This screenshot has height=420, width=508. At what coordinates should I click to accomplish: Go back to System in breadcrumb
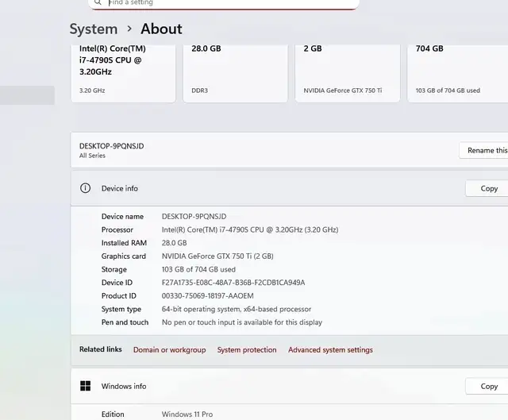pos(94,29)
